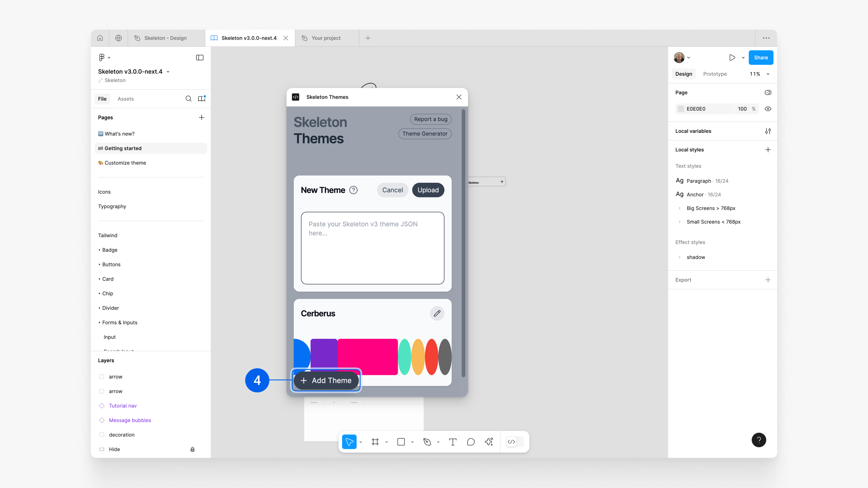Screen dimensions: 868x488
Task: Toggle page background visibility eye icon
Action: click(x=768, y=109)
